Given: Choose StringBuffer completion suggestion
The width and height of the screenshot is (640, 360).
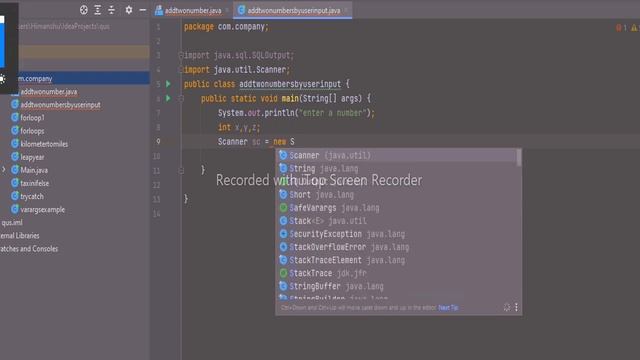Looking at the screenshot, I should (x=396, y=286).
